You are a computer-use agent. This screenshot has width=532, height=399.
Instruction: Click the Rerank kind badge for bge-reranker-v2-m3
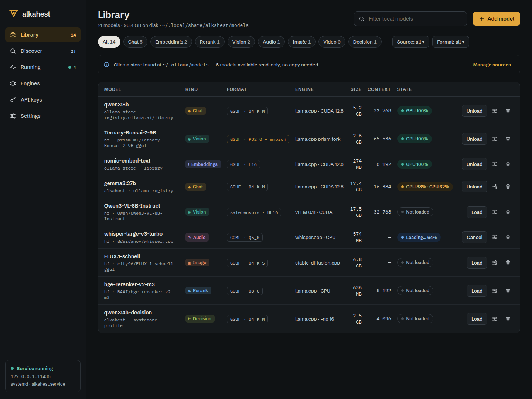(x=198, y=291)
